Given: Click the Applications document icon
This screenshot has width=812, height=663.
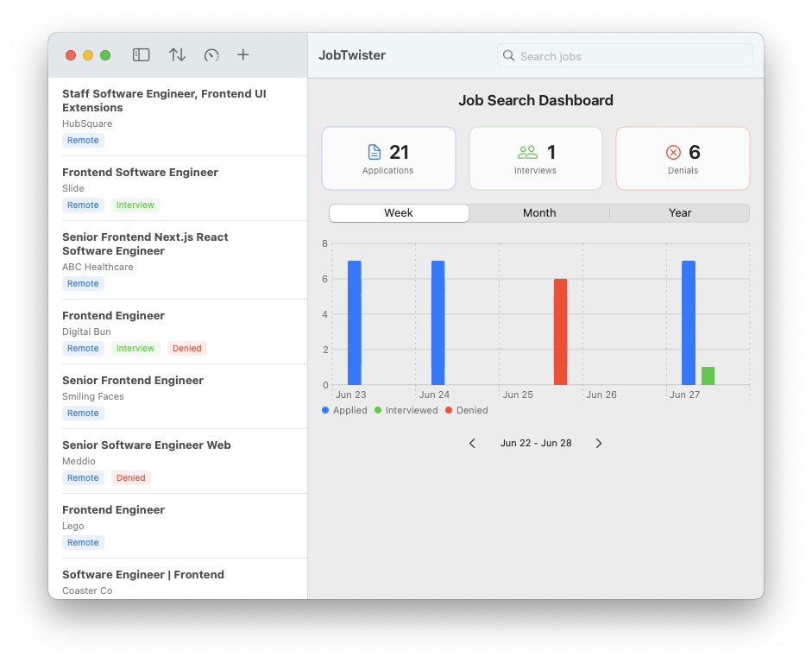Looking at the screenshot, I should coord(374,152).
